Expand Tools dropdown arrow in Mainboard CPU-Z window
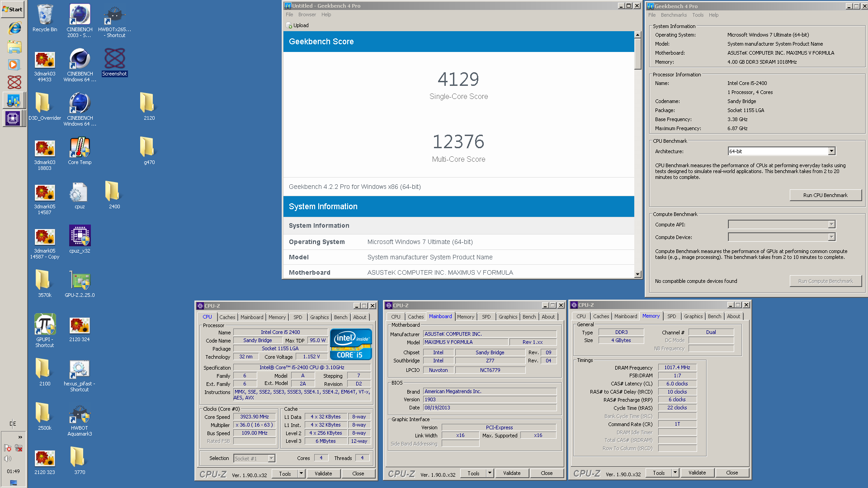Image resolution: width=868 pixels, height=488 pixels. (x=490, y=473)
